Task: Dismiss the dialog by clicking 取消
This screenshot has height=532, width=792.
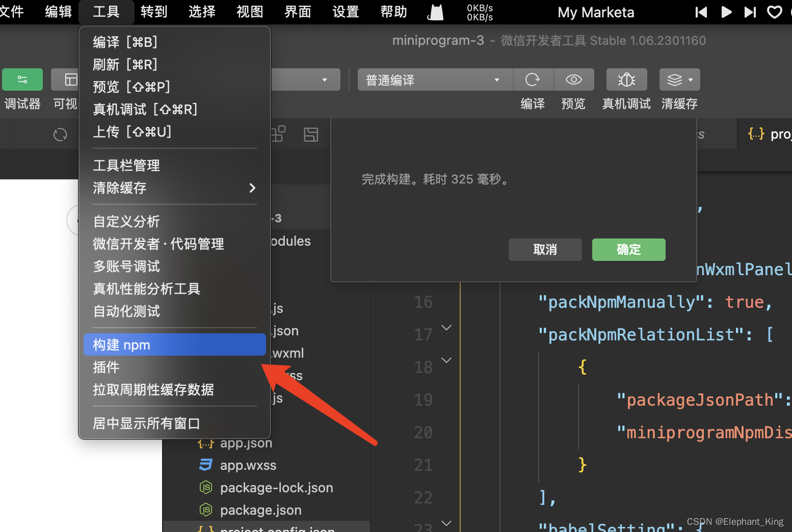Action: tap(545, 250)
